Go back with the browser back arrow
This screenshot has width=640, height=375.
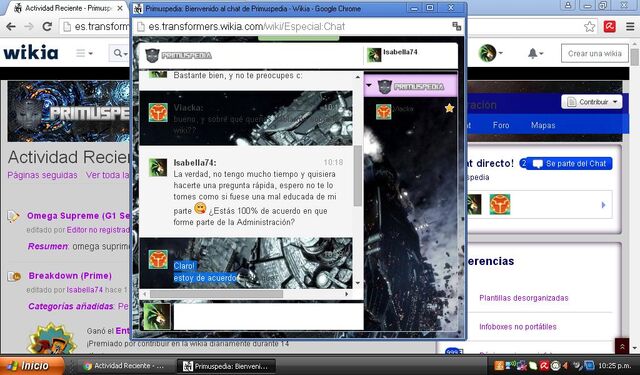point(11,27)
